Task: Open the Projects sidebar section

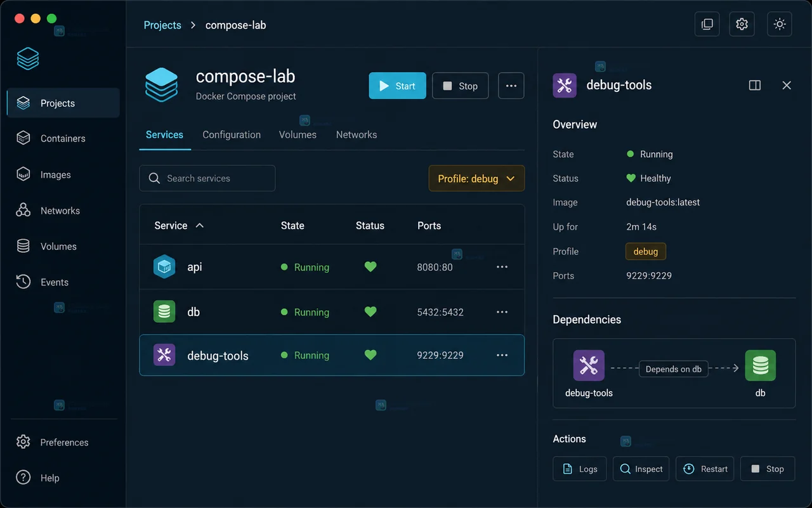Action: (x=63, y=103)
